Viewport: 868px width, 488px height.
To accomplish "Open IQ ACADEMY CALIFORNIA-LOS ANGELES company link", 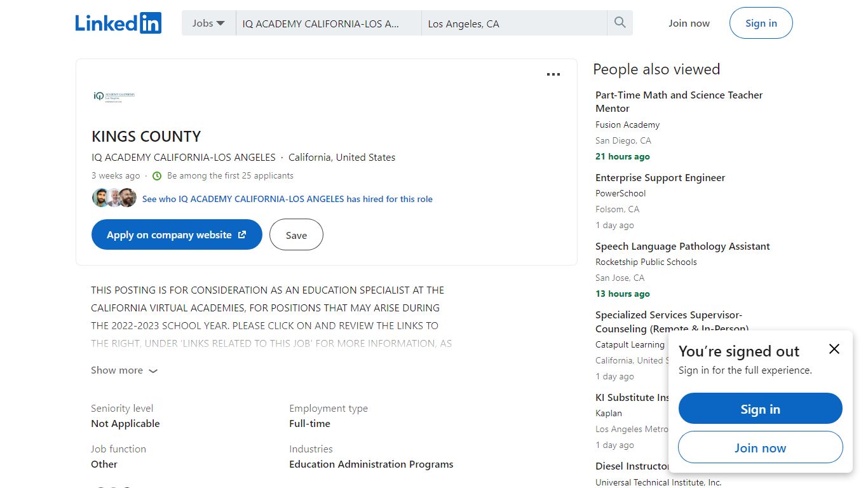I will (184, 157).
